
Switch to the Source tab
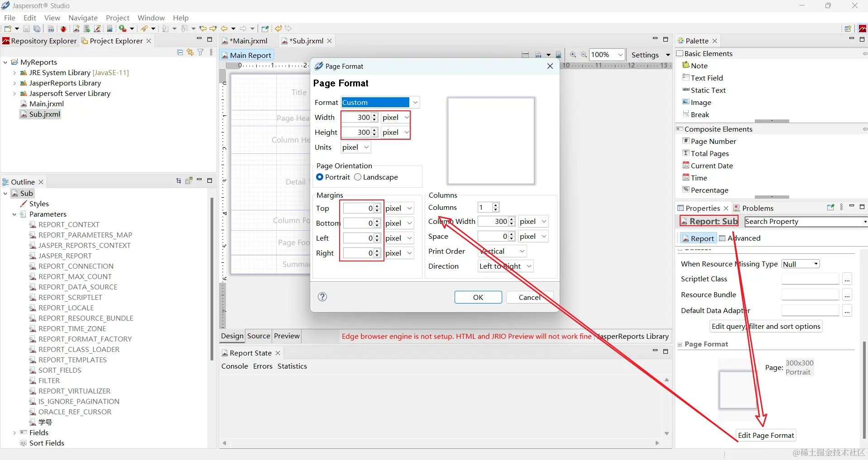coord(259,336)
